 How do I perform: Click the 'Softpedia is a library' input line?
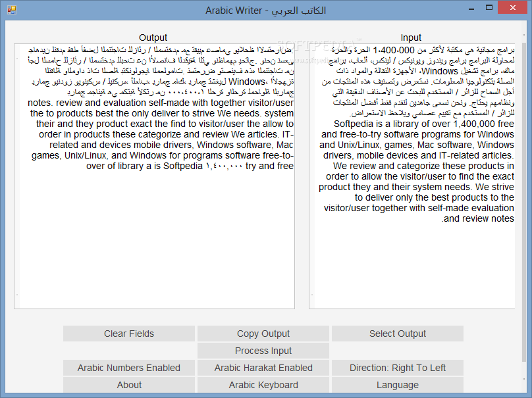click(424, 124)
